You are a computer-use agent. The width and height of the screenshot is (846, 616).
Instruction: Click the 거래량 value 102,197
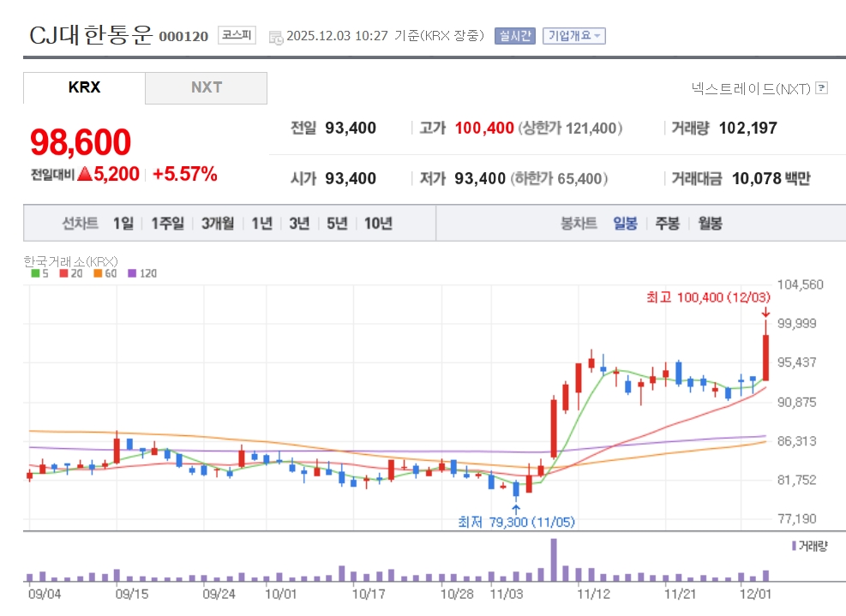pyautogui.click(x=747, y=128)
